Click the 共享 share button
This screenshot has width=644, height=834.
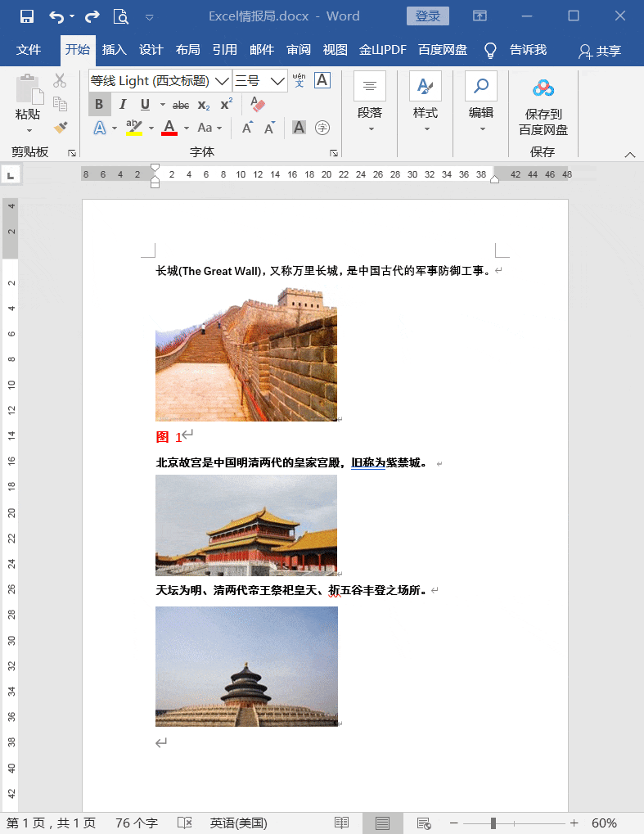[599, 51]
